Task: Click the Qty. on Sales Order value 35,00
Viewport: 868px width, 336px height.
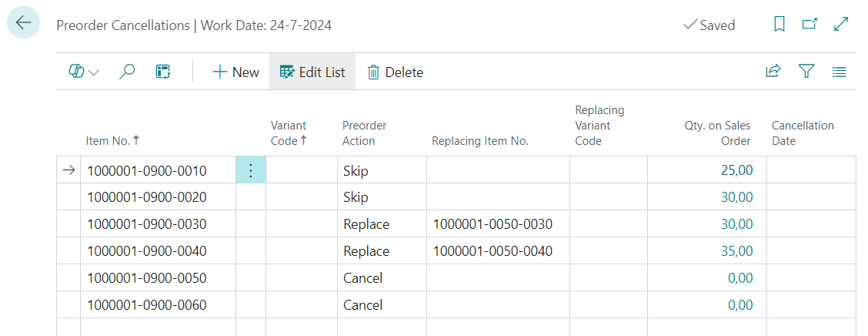Action: point(736,251)
